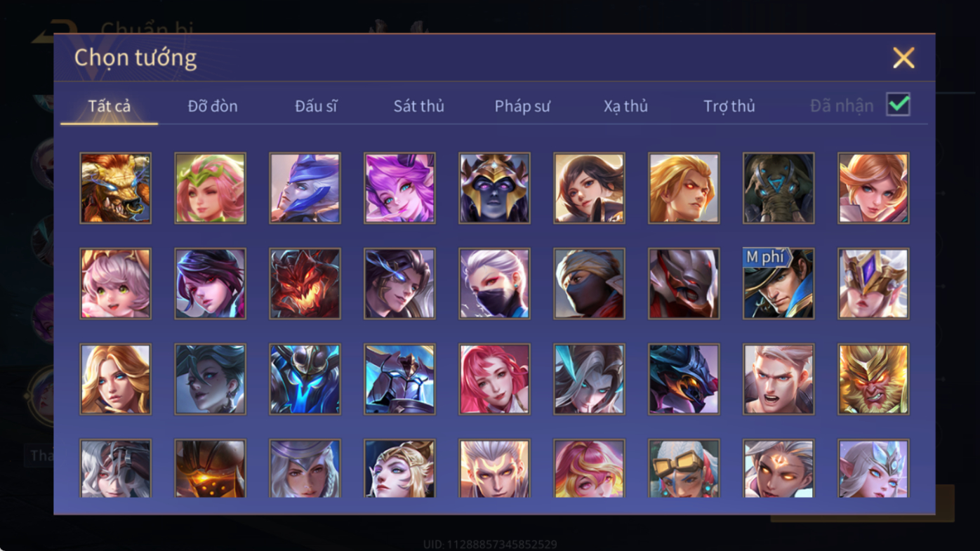
Task: Select the blue glowing armored knight portrait
Action: point(305,379)
